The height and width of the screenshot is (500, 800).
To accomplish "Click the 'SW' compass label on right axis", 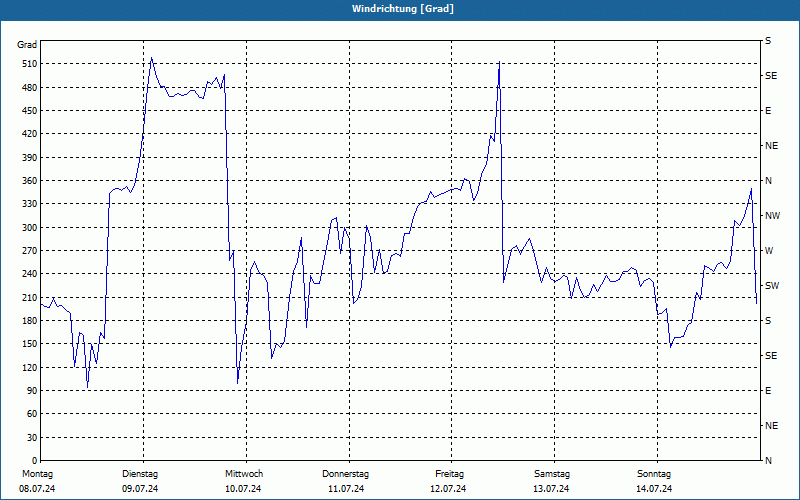I will (772, 286).
